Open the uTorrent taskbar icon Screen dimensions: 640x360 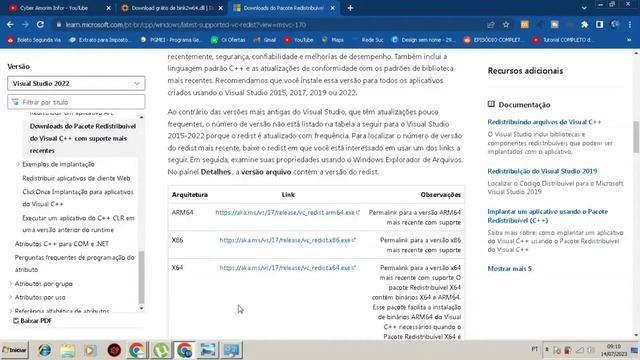(161, 350)
